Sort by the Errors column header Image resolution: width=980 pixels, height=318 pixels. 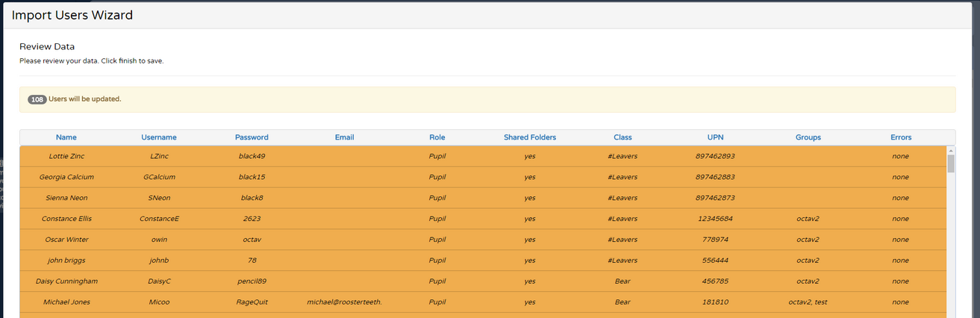coord(901,137)
